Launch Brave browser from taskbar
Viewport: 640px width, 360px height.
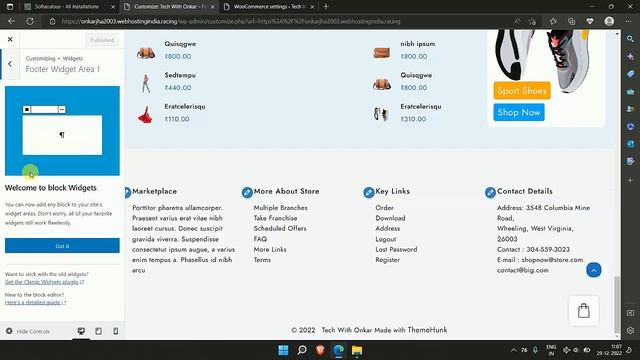[320, 350]
